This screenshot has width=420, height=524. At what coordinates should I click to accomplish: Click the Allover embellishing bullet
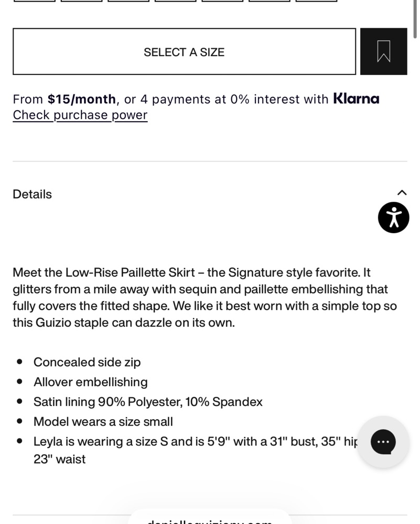click(91, 382)
